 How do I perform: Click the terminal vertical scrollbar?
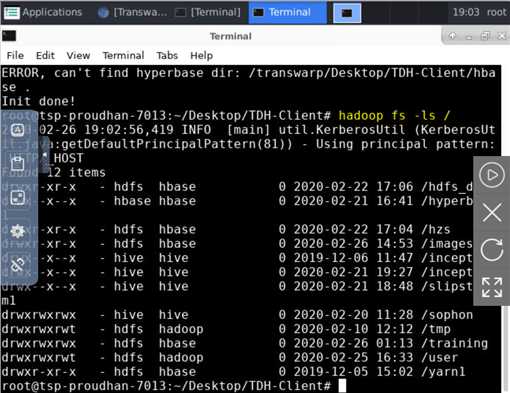505,348
